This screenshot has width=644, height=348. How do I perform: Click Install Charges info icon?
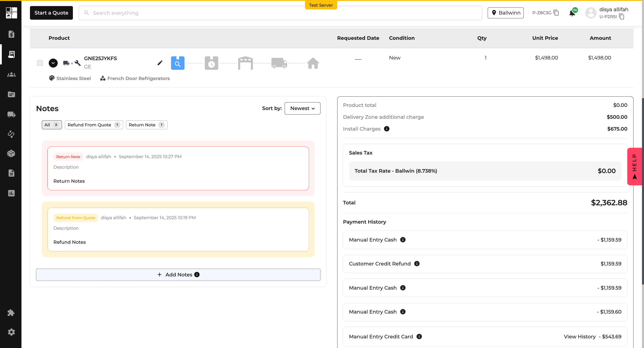386,129
